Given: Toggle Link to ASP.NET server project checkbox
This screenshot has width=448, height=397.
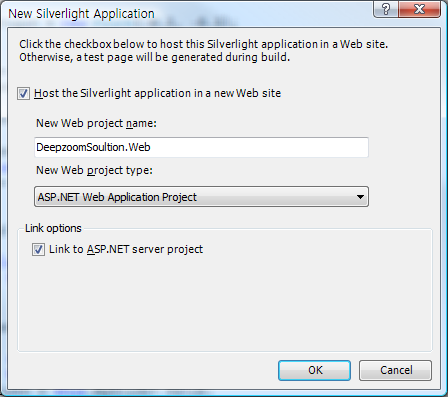Looking at the screenshot, I should [38, 249].
